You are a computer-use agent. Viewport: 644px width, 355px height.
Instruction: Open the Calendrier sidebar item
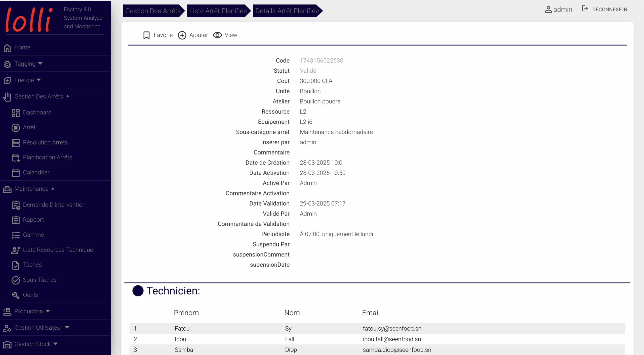[36, 172]
